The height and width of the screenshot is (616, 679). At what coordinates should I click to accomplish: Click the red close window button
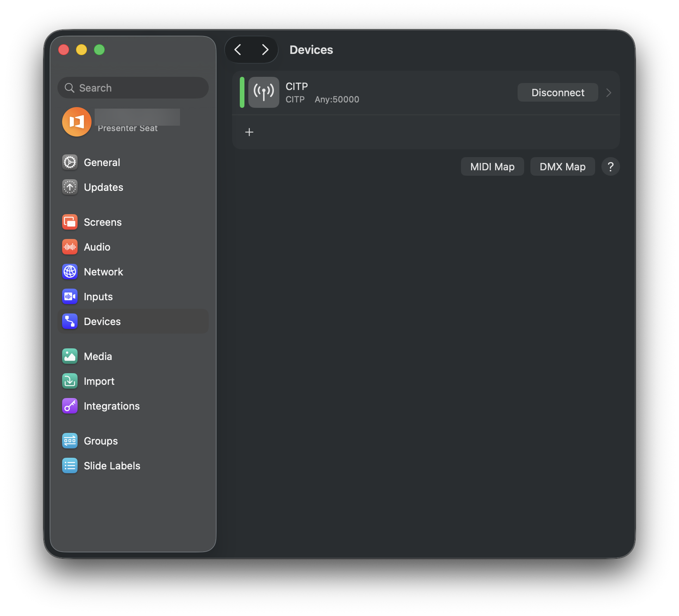click(x=64, y=50)
